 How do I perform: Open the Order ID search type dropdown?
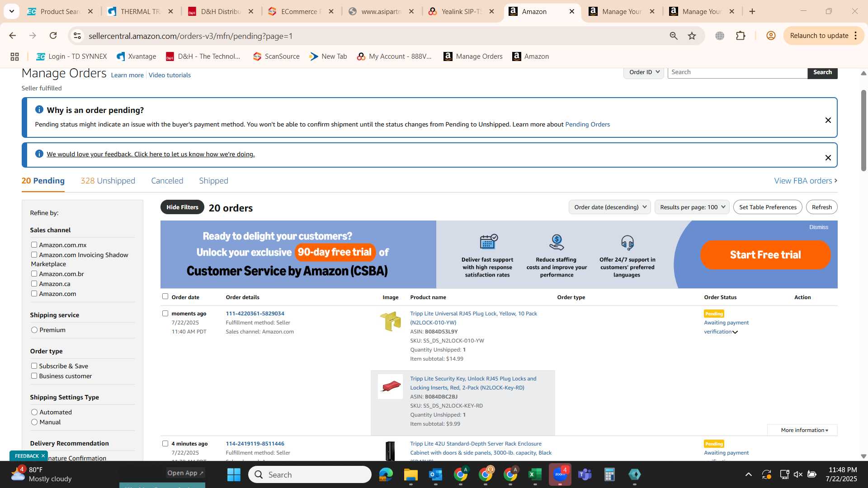tap(644, 72)
